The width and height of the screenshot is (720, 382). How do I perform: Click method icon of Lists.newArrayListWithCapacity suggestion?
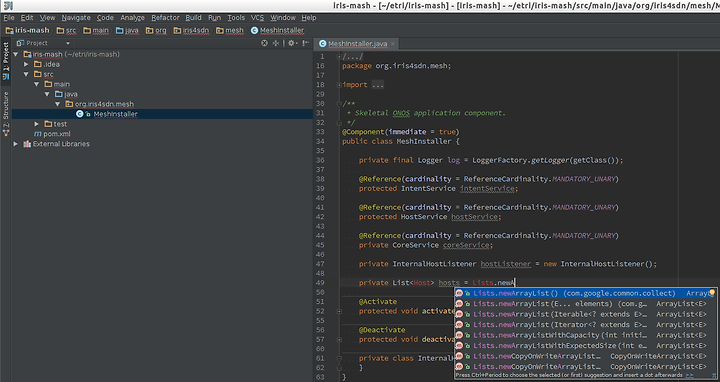coord(459,335)
